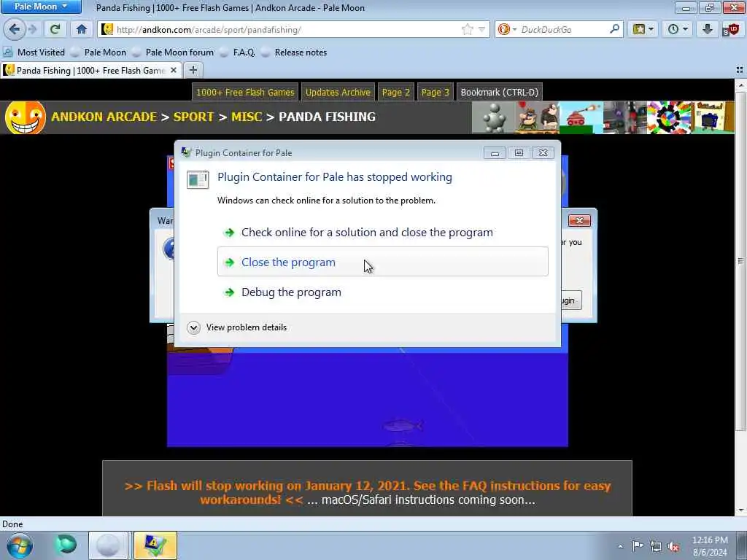Open the red tank game thumbnail
The height and width of the screenshot is (560, 747).
tap(581, 117)
